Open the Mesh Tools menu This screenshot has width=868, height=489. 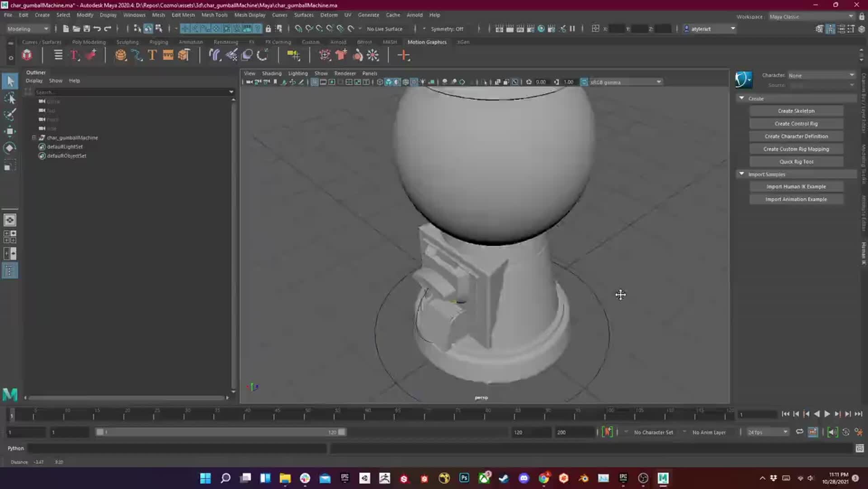215,15
